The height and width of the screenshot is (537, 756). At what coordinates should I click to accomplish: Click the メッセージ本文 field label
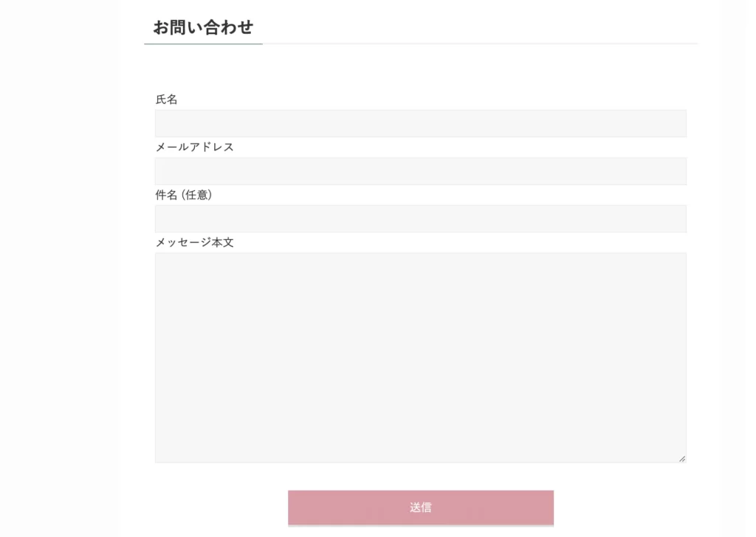click(194, 243)
